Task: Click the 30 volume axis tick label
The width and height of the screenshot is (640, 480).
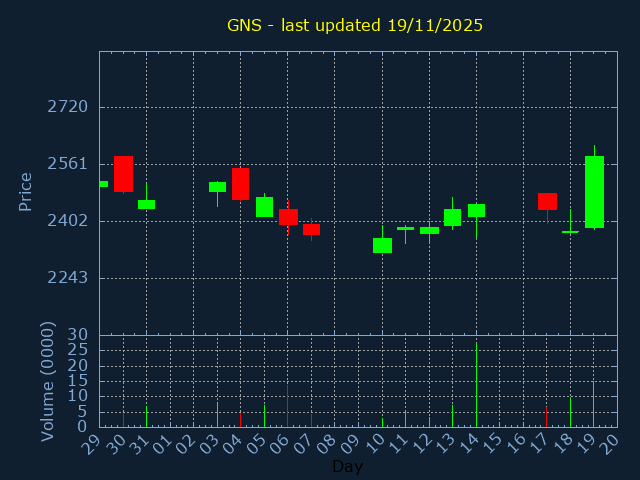Action: coord(78,335)
